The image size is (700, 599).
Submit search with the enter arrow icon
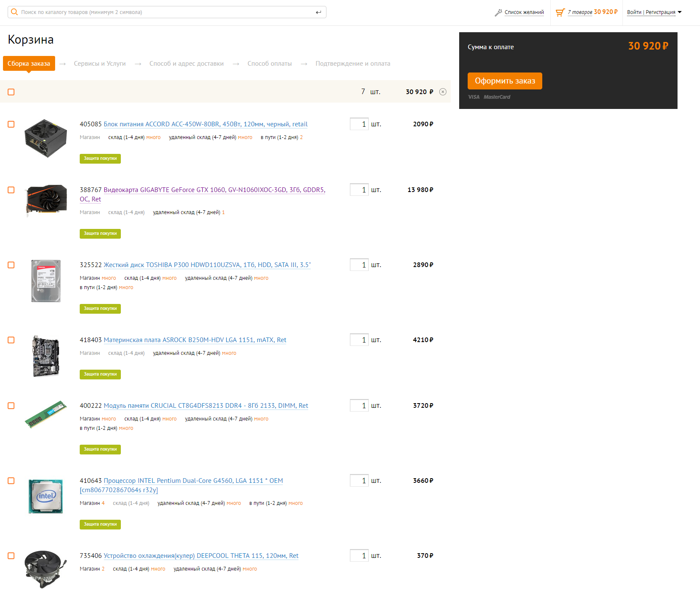click(318, 12)
